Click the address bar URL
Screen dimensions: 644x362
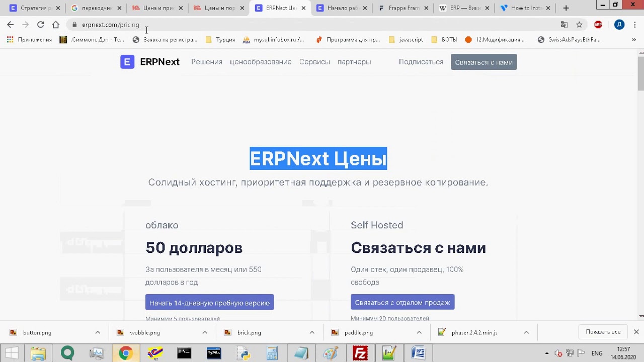[x=111, y=25]
